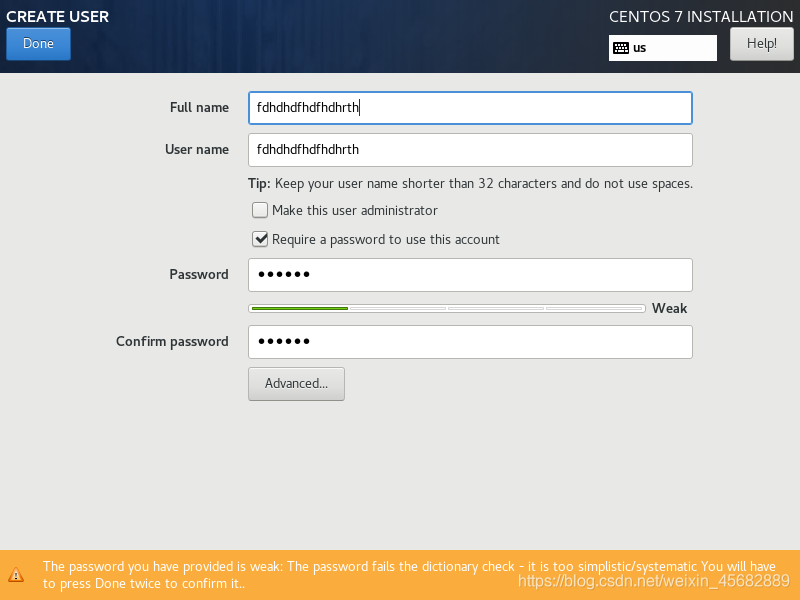Click inside the Password field
This screenshot has width=800, height=600.
(470, 275)
